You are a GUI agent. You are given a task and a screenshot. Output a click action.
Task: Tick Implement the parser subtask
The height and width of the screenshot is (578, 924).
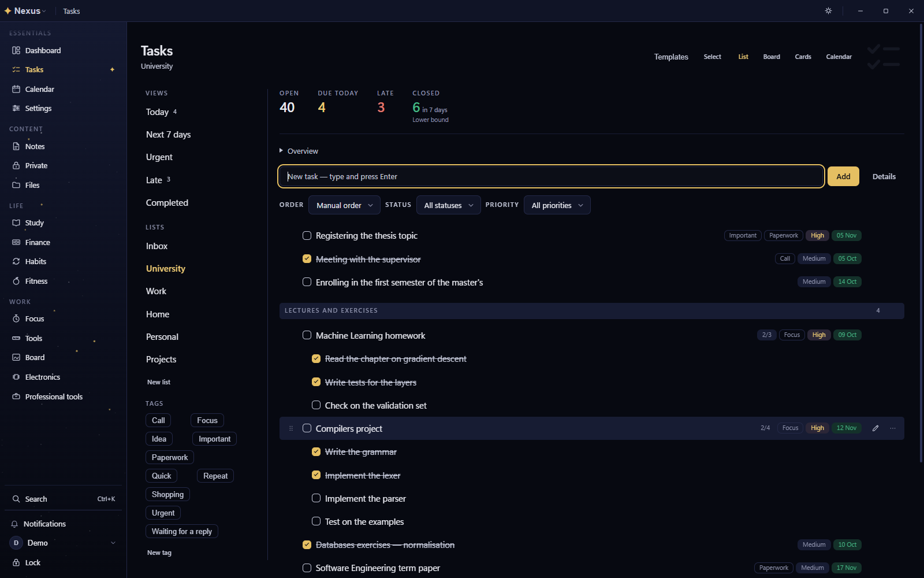[316, 498]
